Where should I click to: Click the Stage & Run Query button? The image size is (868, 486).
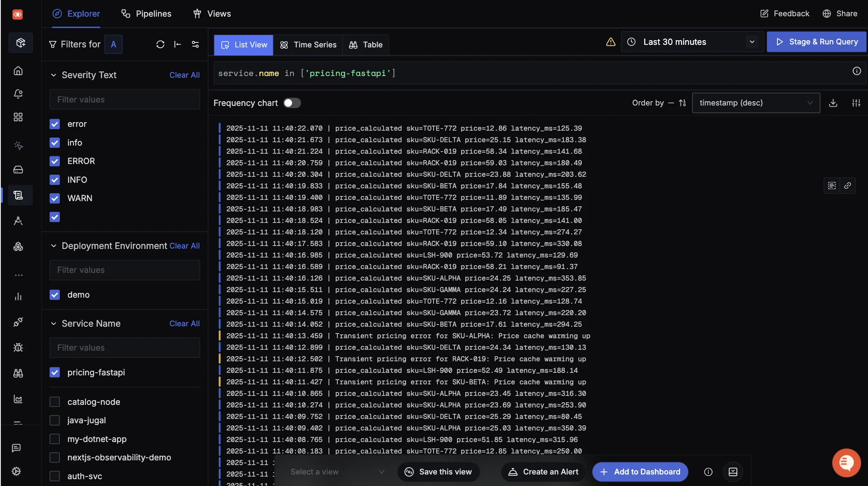(x=816, y=42)
